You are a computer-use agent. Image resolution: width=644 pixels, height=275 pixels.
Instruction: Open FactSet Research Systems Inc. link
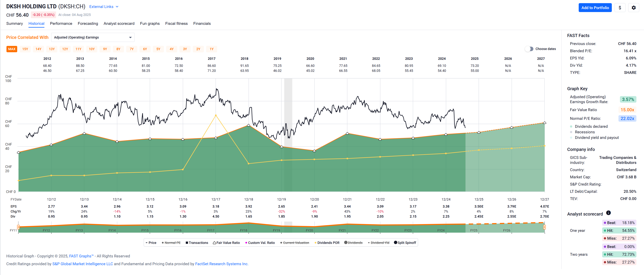pyautogui.click(x=222, y=264)
